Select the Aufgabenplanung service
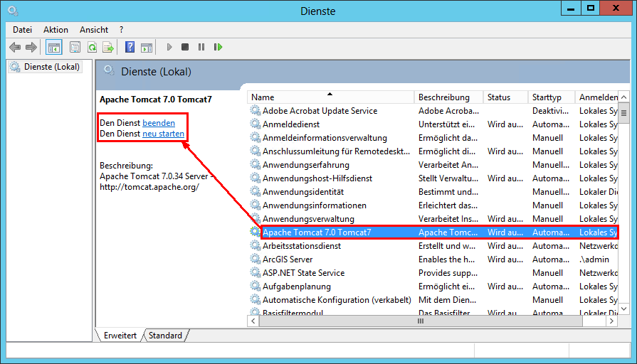Image resolution: width=637 pixels, height=364 pixels. point(297,287)
